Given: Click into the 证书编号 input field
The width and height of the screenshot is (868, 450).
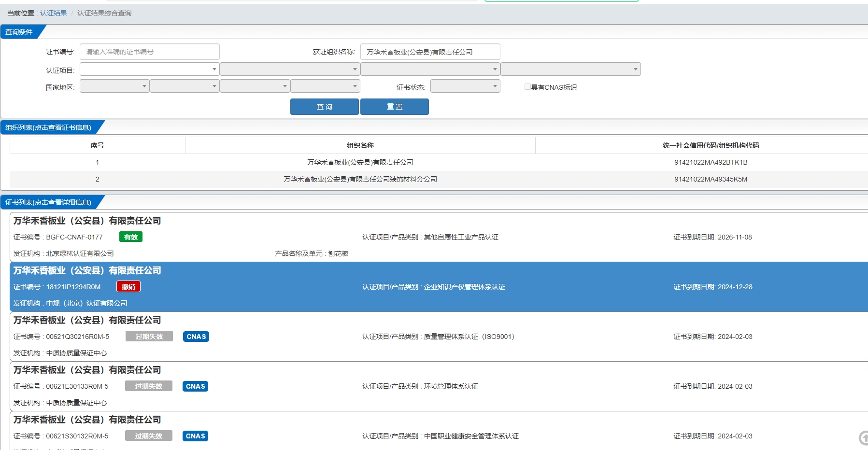Looking at the screenshot, I should (149, 52).
